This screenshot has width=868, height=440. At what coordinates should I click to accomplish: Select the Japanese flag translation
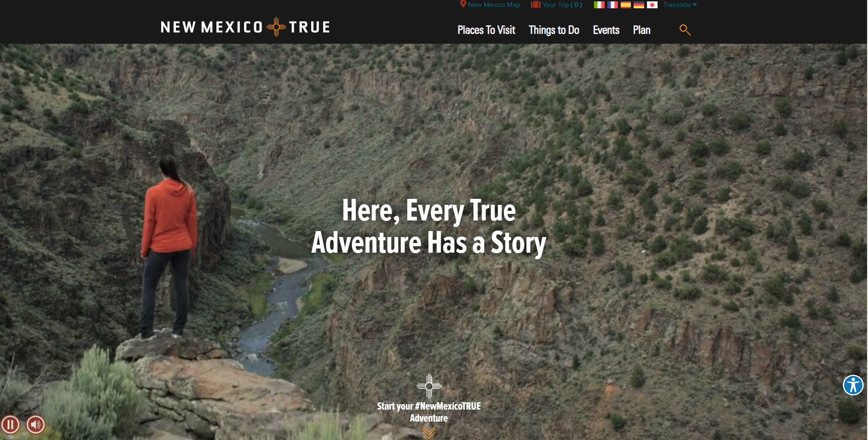(x=652, y=5)
